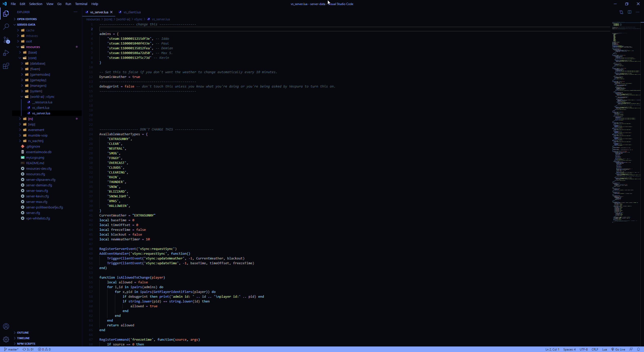Image resolution: width=644 pixels, height=352 pixels.
Task: Switch to the vs_client.lua tab
Action: pyautogui.click(x=132, y=12)
